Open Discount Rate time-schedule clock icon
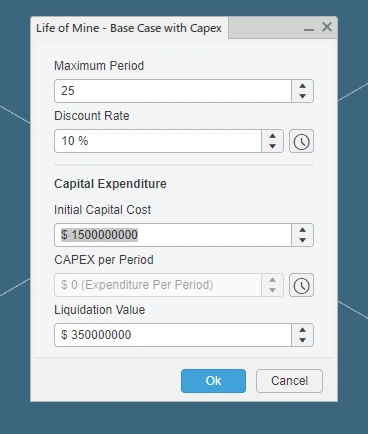 pyautogui.click(x=301, y=141)
